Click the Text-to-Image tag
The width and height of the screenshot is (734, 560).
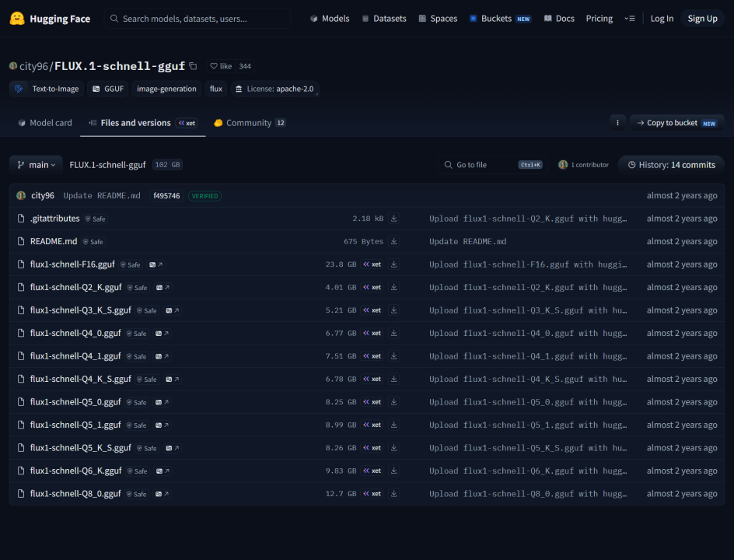47,89
